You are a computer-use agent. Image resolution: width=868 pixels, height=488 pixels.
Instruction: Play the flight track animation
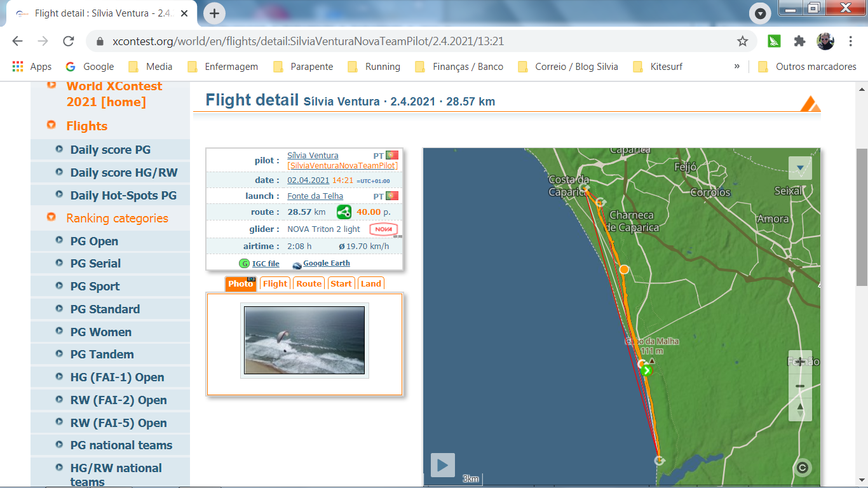[x=443, y=465]
